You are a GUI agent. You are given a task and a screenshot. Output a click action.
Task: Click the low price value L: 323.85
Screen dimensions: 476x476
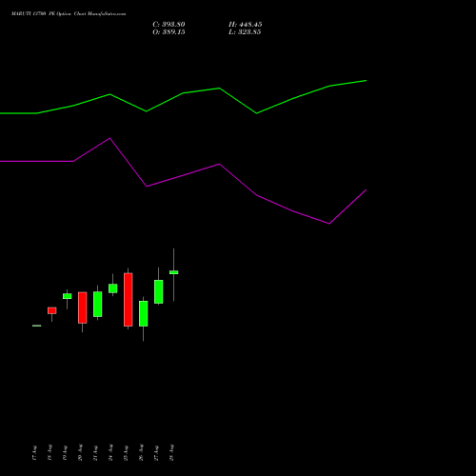pos(245,32)
